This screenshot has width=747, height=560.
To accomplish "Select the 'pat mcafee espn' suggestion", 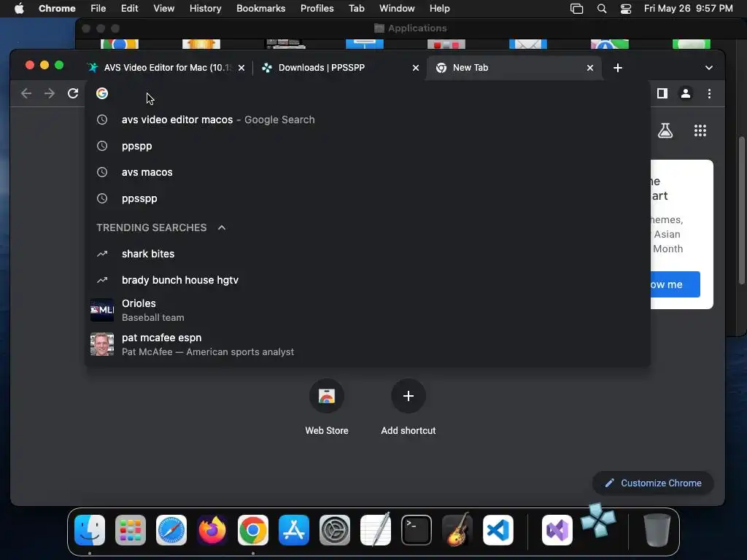I will 368,344.
